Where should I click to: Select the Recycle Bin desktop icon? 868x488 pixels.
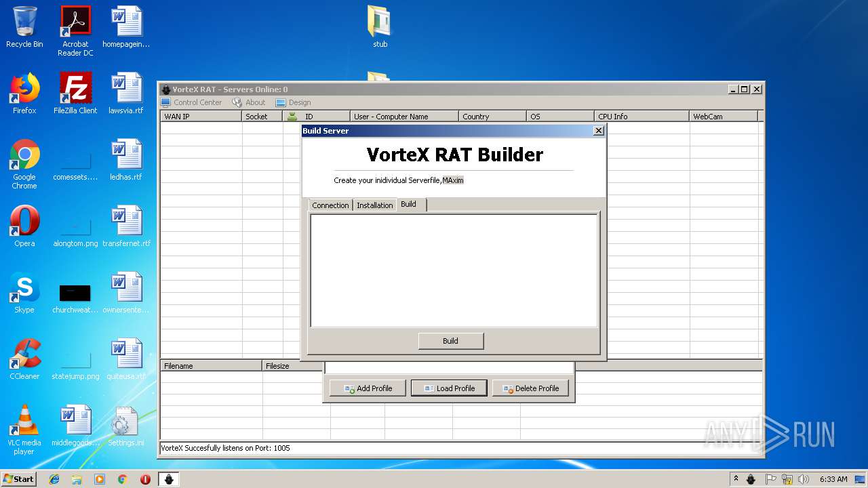tap(24, 27)
